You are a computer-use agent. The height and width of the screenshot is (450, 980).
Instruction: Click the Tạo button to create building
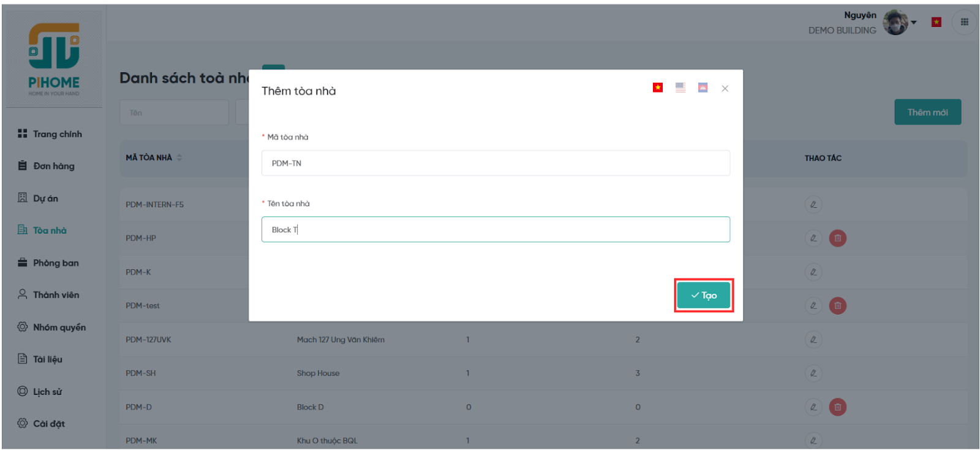coord(703,296)
